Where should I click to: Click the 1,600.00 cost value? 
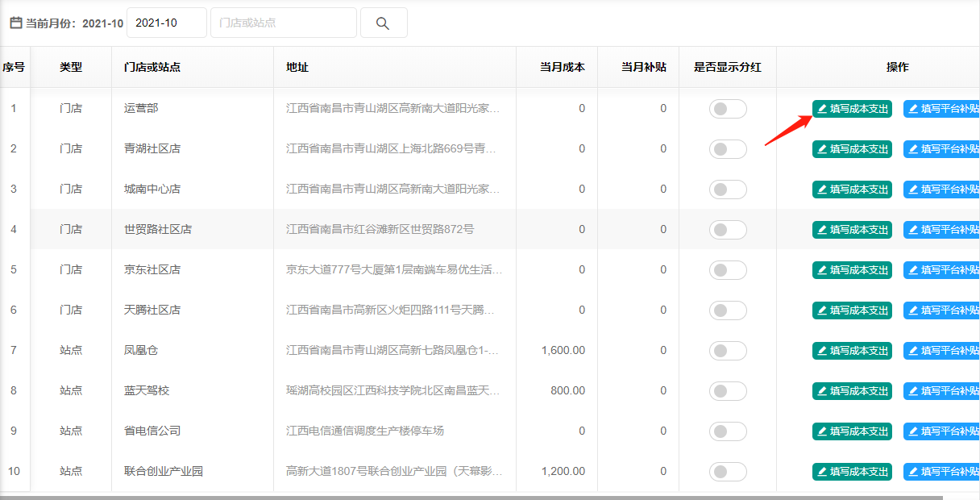coord(563,351)
